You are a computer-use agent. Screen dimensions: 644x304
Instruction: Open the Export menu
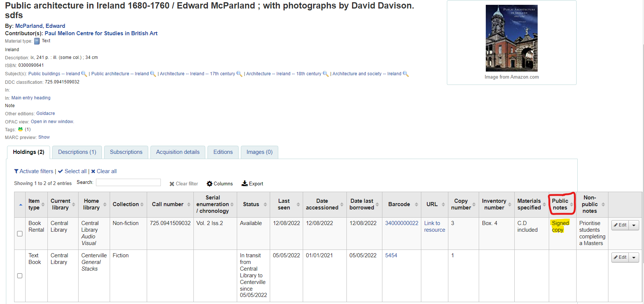[252, 184]
